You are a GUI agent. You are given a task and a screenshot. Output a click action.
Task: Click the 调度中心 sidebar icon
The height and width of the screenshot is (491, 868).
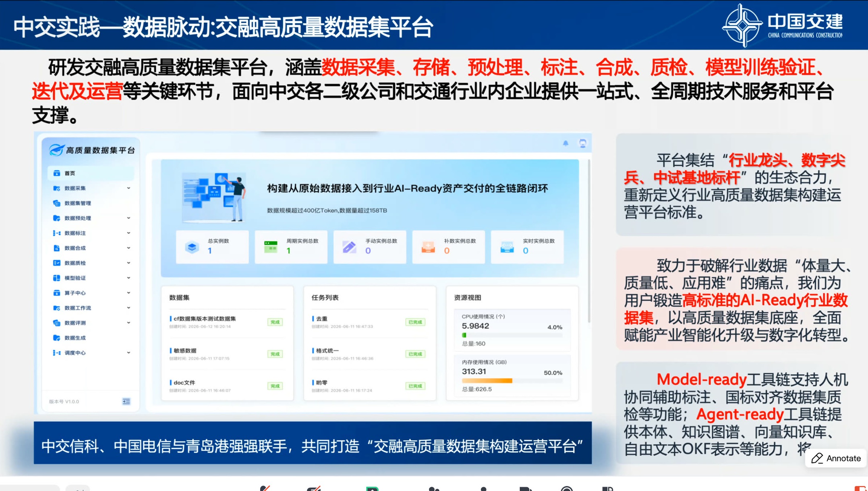pos(57,353)
